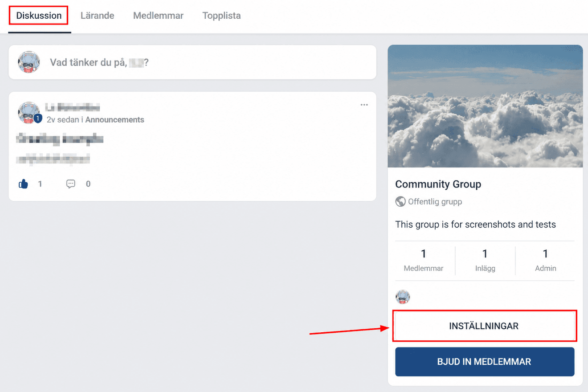Open the Medlemmar tab
The height and width of the screenshot is (392, 588).
pos(158,16)
